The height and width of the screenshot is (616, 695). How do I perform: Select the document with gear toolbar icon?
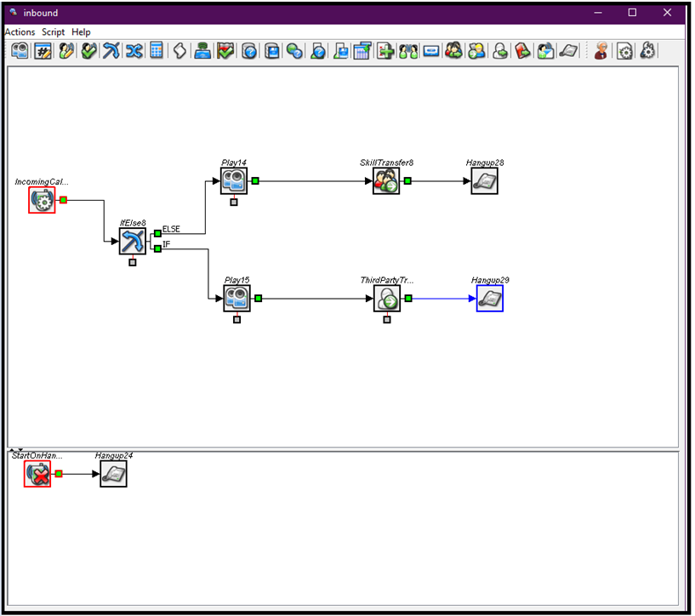[624, 51]
